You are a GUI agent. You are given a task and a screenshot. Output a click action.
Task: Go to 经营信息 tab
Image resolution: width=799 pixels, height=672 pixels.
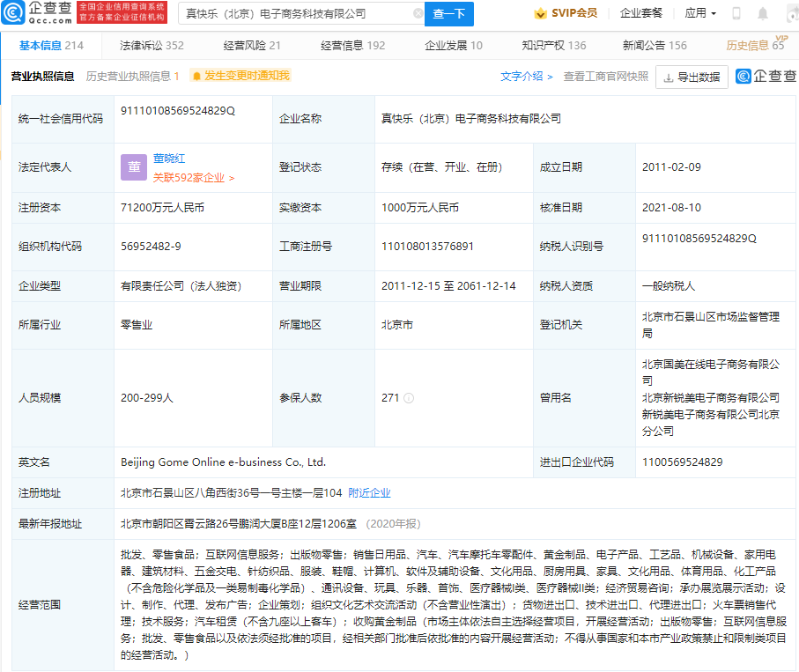coord(353,46)
